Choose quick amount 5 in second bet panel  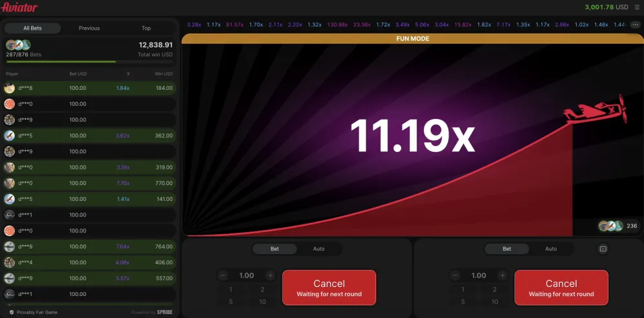463,302
